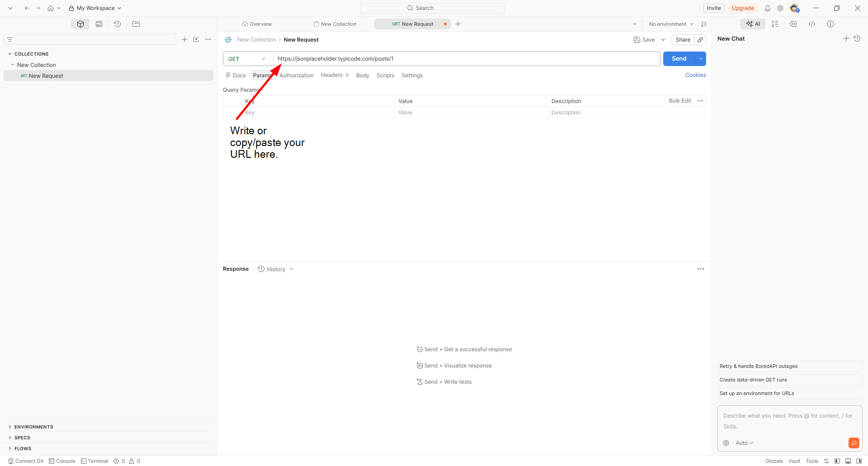
Task: Open the sidebar more options menu
Action: pyautogui.click(x=208, y=39)
